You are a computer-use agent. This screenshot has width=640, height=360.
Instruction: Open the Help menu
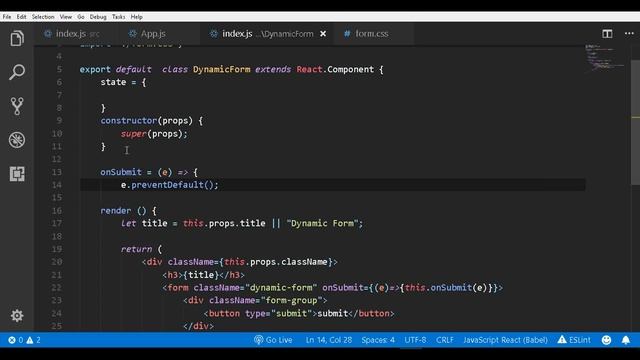[x=136, y=17]
